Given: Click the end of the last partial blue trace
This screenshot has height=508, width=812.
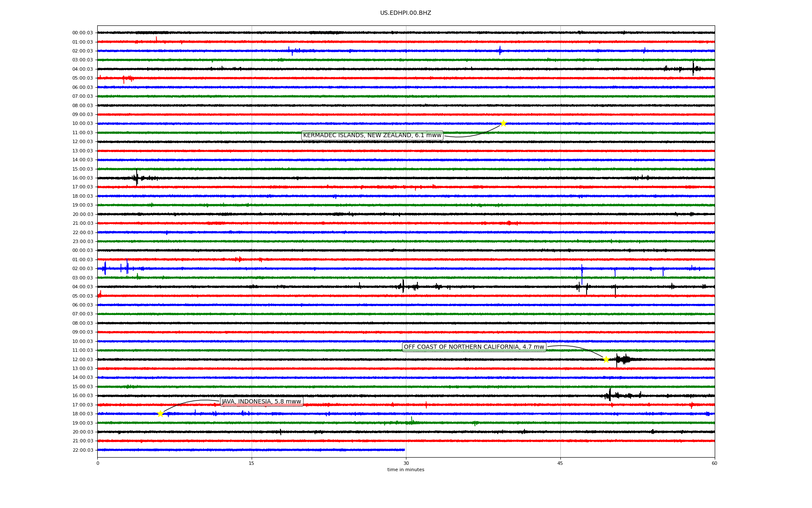Looking at the screenshot, I should tap(404, 450).
